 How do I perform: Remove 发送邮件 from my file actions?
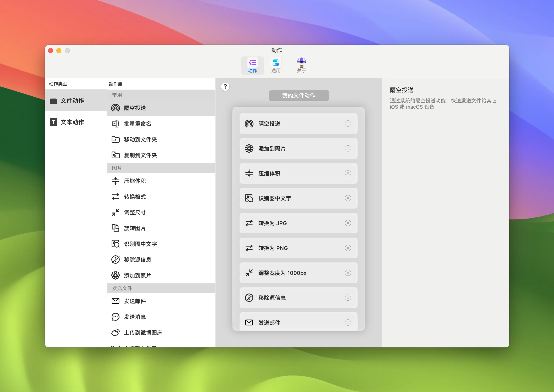pyautogui.click(x=348, y=323)
